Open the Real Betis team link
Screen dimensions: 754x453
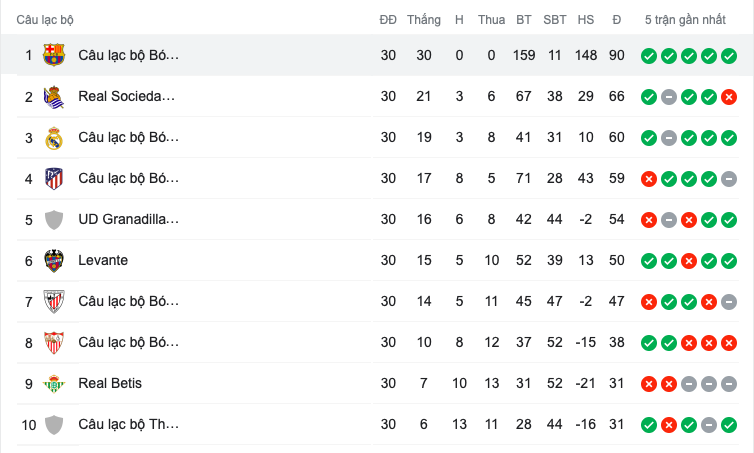click(x=110, y=383)
